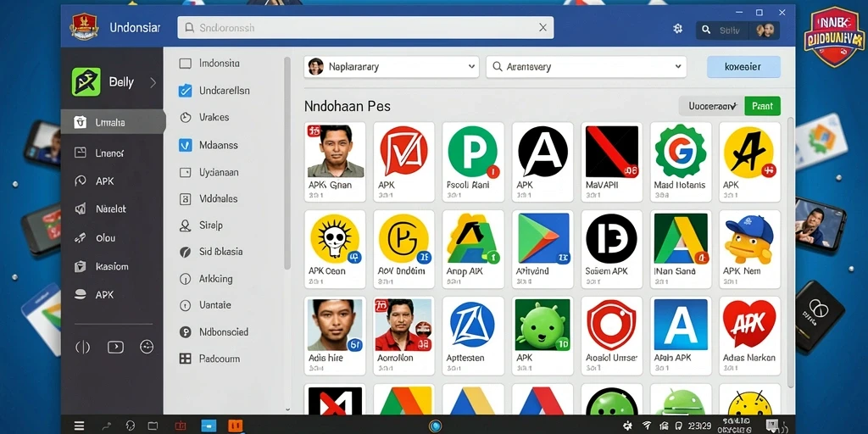The image size is (868, 434).
Task: Uncheck the 'Mdaanss' checkbox
Action: coord(186,145)
